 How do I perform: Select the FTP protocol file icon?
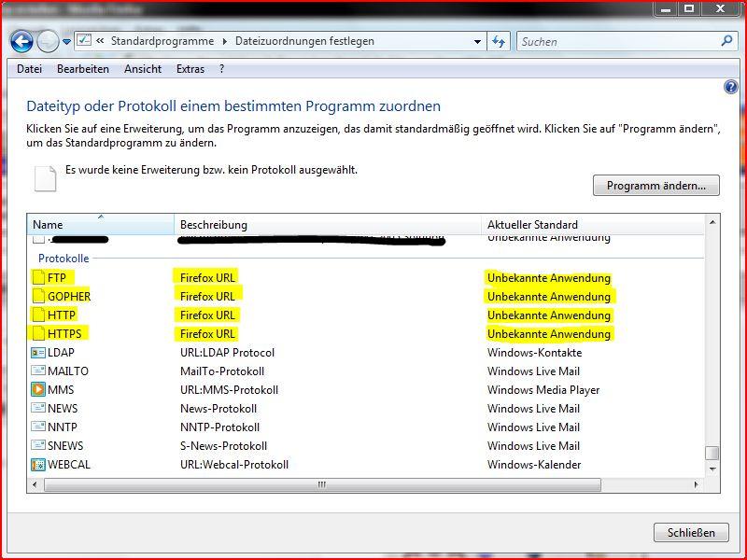tap(38, 277)
